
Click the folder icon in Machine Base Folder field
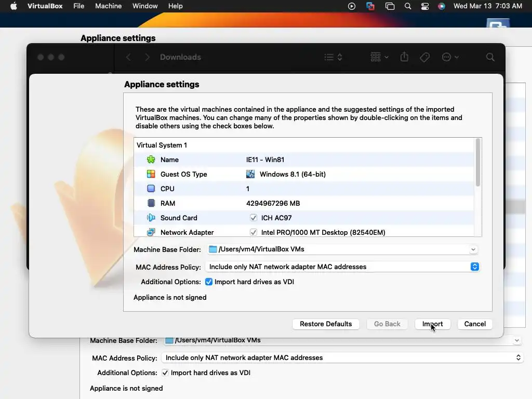click(212, 249)
